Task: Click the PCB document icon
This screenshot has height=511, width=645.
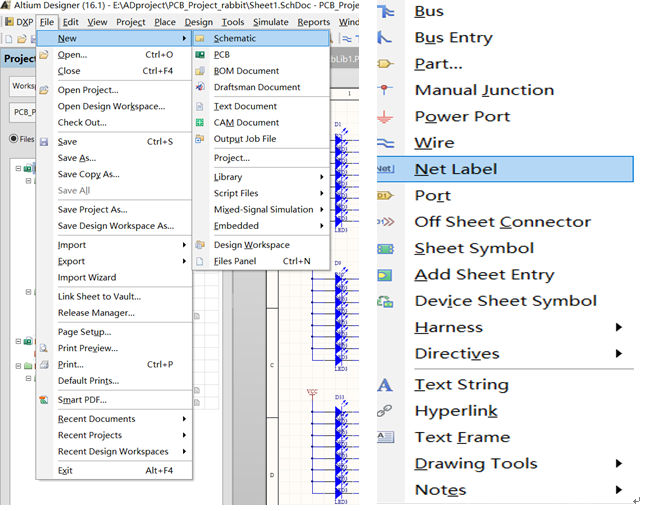Action: [x=200, y=55]
